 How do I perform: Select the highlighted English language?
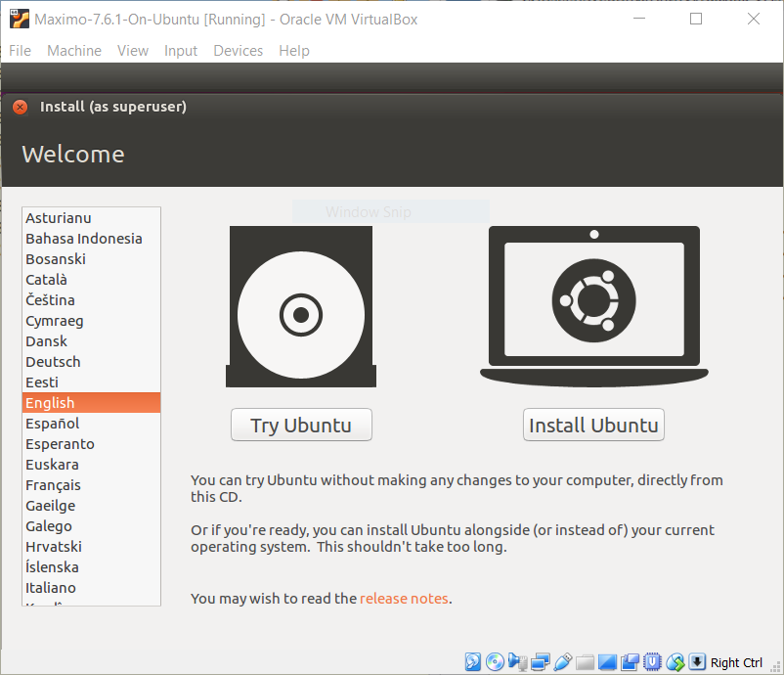pos(91,403)
